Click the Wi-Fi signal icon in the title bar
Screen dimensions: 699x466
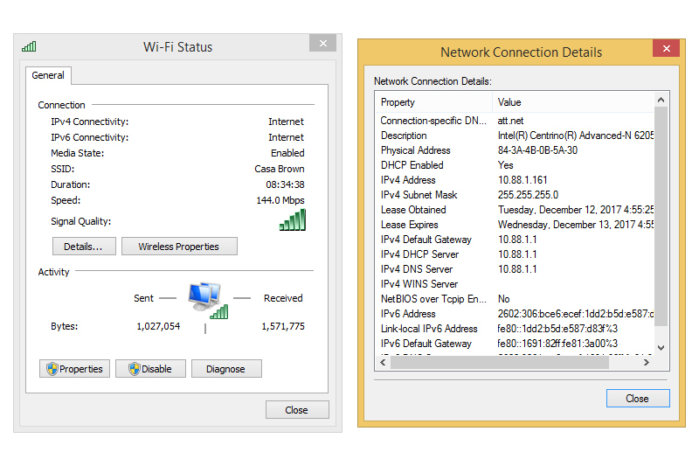(x=29, y=46)
